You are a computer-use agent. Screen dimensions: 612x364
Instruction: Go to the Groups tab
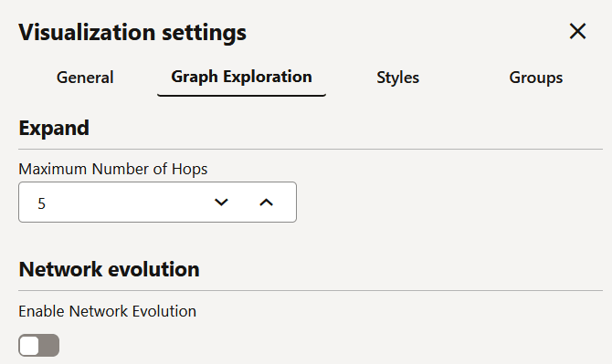pyautogui.click(x=536, y=78)
